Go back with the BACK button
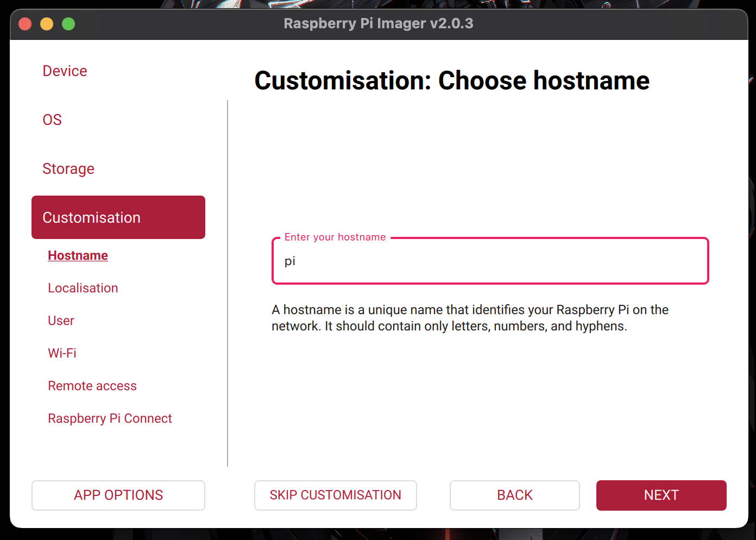The width and height of the screenshot is (756, 540). 515,495
